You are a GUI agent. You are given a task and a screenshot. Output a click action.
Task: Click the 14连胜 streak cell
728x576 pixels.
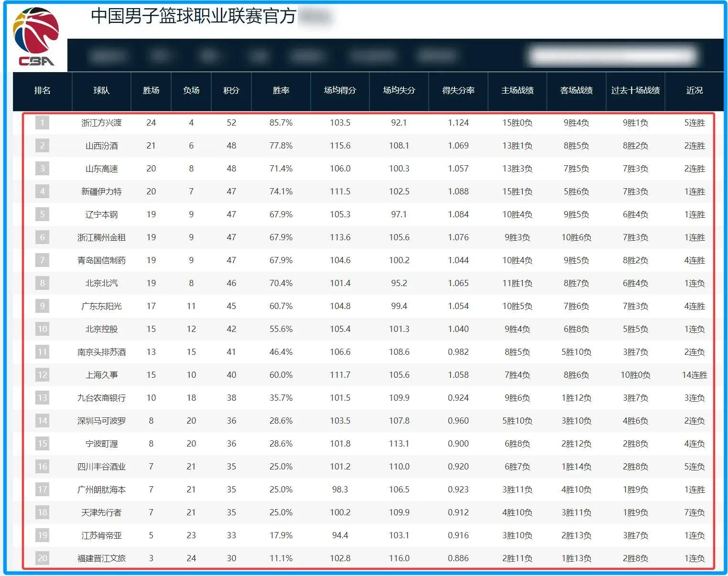(694, 375)
